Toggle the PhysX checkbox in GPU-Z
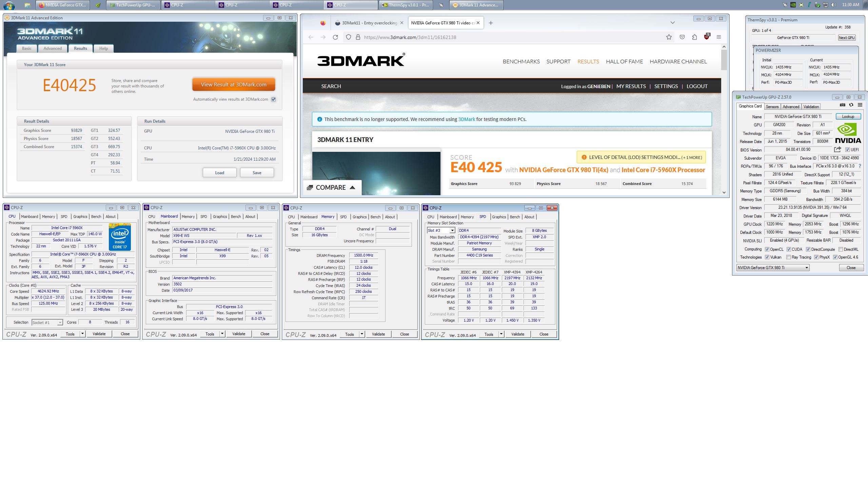The width and height of the screenshot is (868, 488). pyautogui.click(x=816, y=257)
